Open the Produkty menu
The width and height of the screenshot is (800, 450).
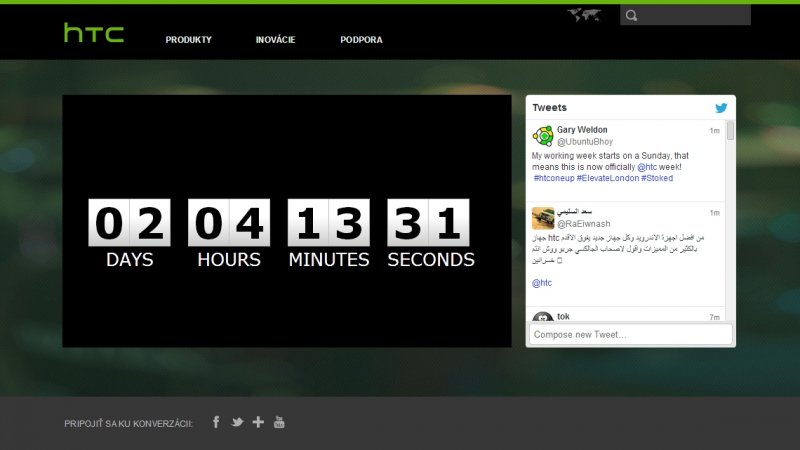(x=189, y=40)
